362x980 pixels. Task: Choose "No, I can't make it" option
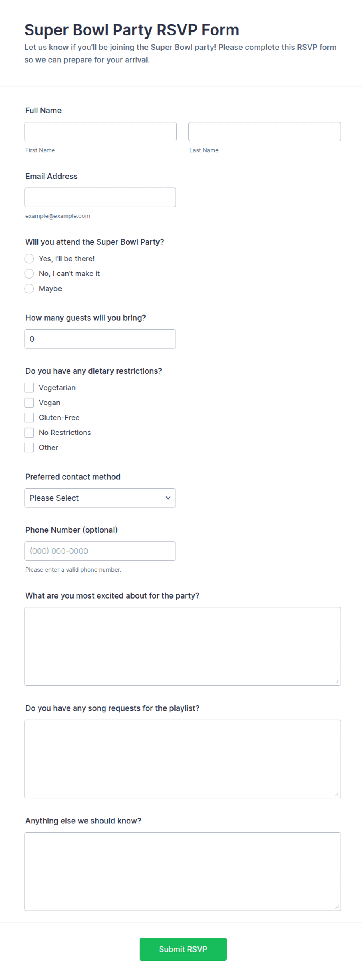(x=29, y=274)
